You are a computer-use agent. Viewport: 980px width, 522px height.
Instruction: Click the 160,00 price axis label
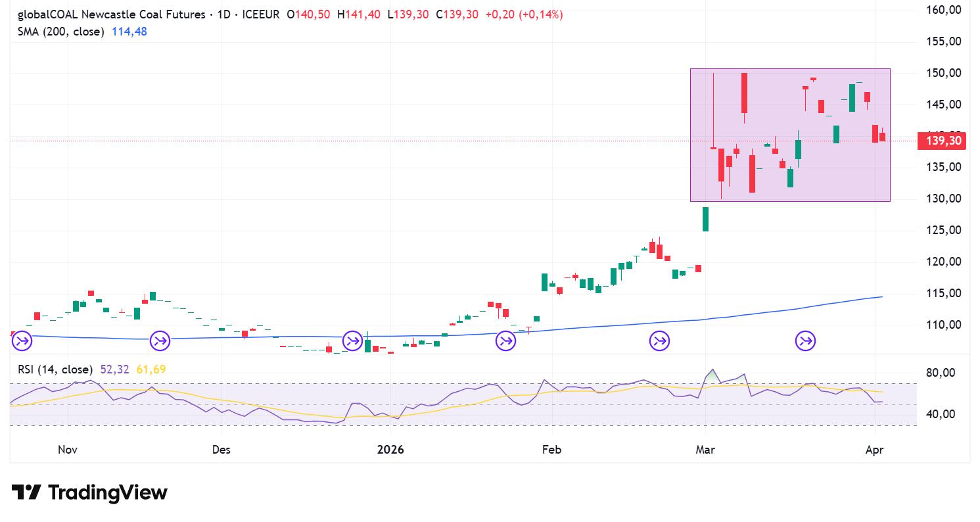point(944,10)
